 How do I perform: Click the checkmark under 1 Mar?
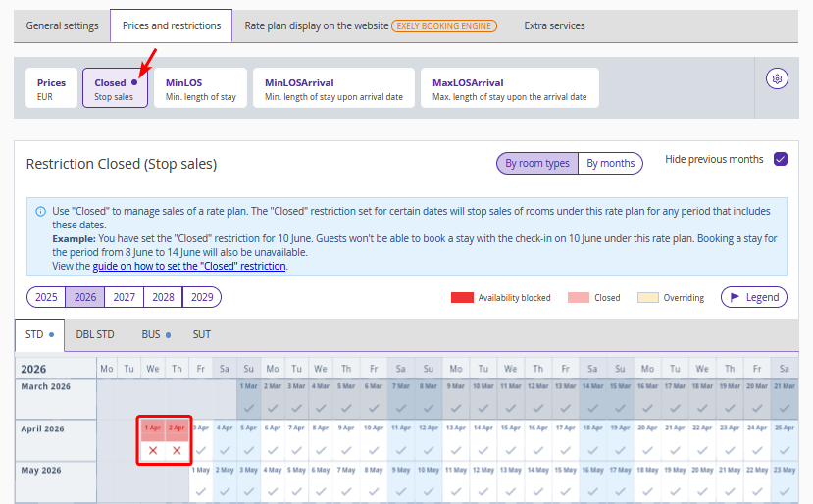tap(249, 408)
